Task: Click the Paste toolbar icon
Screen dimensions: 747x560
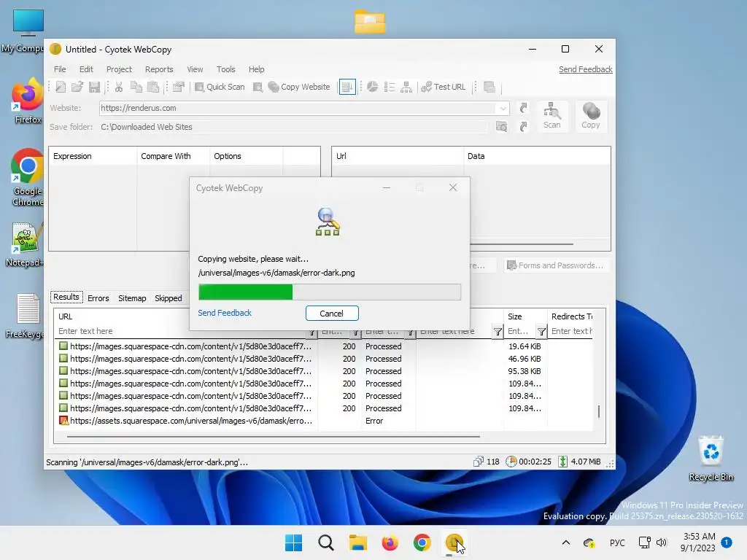Action: [153, 87]
